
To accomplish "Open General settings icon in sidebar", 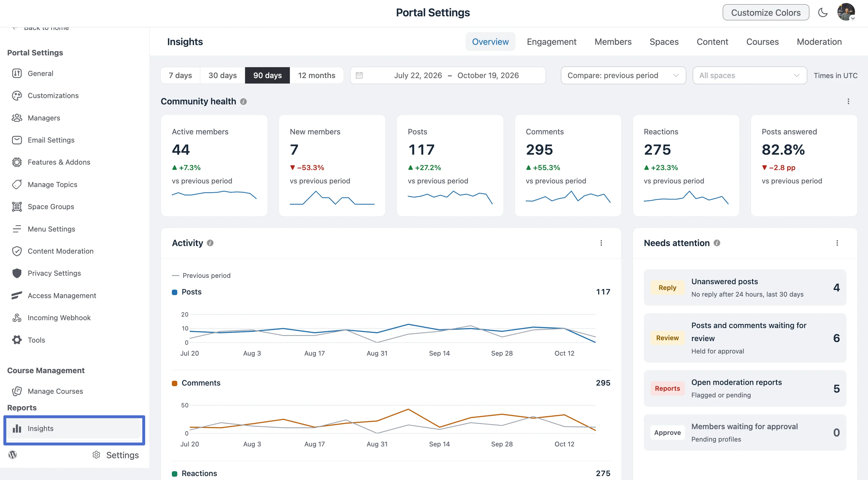I will click(x=17, y=73).
